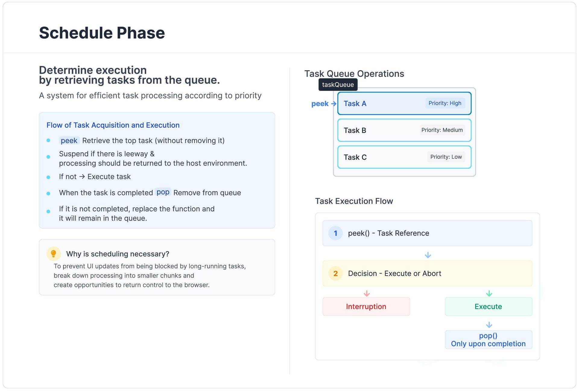Select the step 1 number circle
Viewport: 579px width, 392px height.
pos(335,233)
